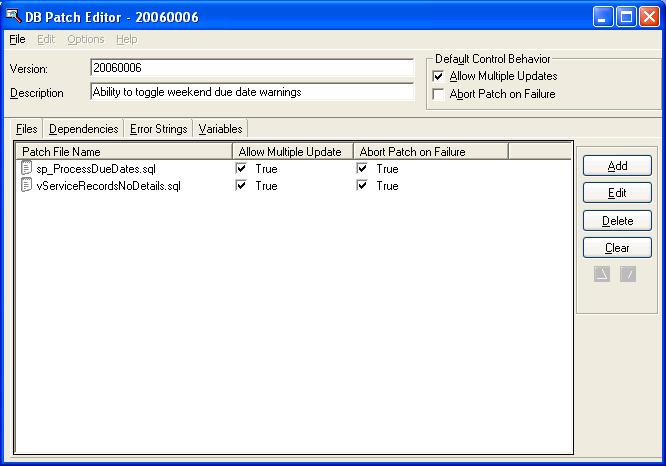Click the vServiceRecordsNoDetails.sql file icon
Viewport: 666px width, 466px height.
(x=27, y=185)
